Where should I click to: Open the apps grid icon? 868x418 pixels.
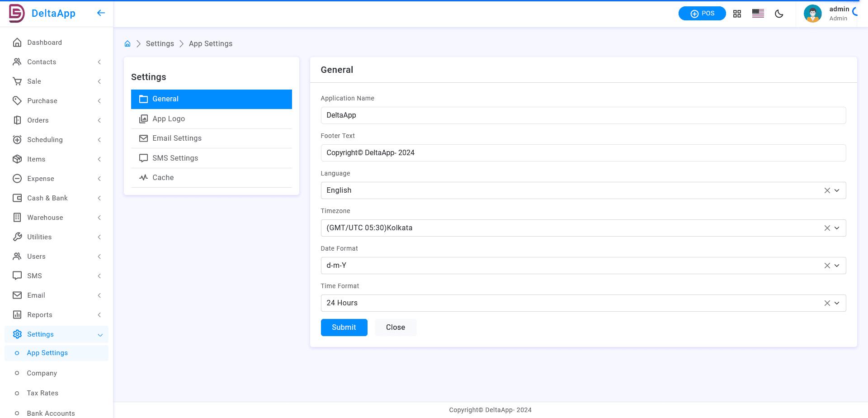737,14
